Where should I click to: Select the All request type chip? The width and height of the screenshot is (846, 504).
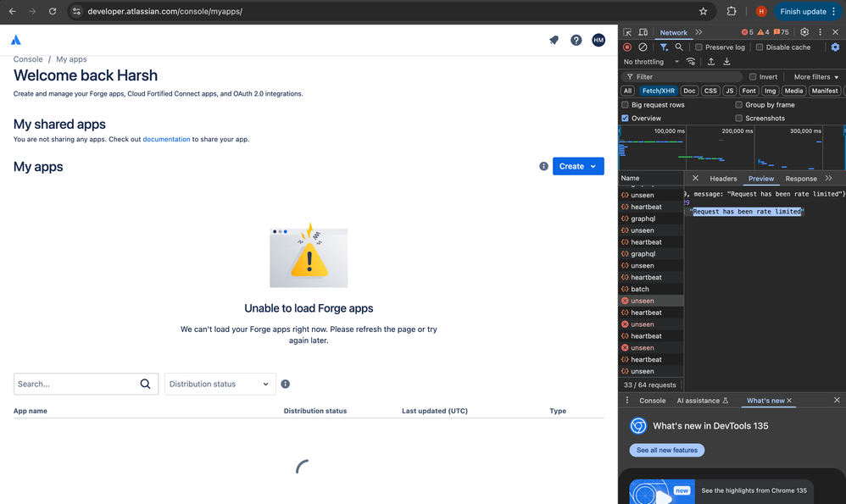pyautogui.click(x=627, y=91)
